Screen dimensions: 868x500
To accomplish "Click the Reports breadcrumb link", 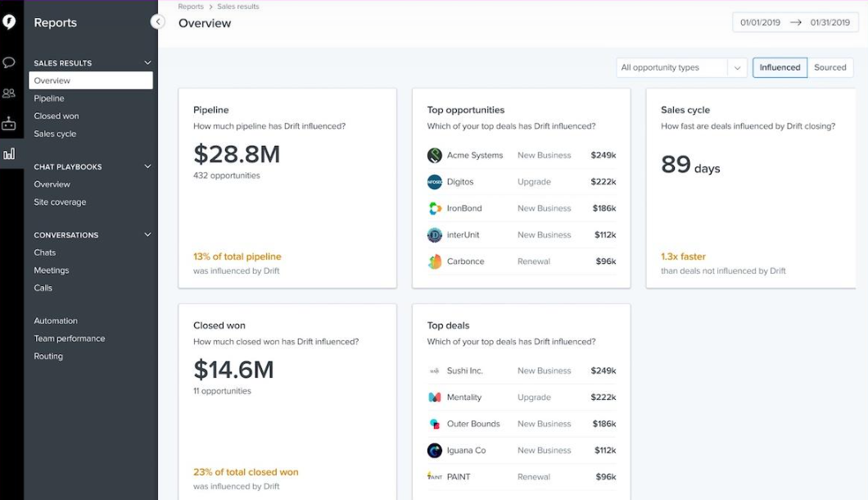I will pyautogui.click(x=191, y=7).
